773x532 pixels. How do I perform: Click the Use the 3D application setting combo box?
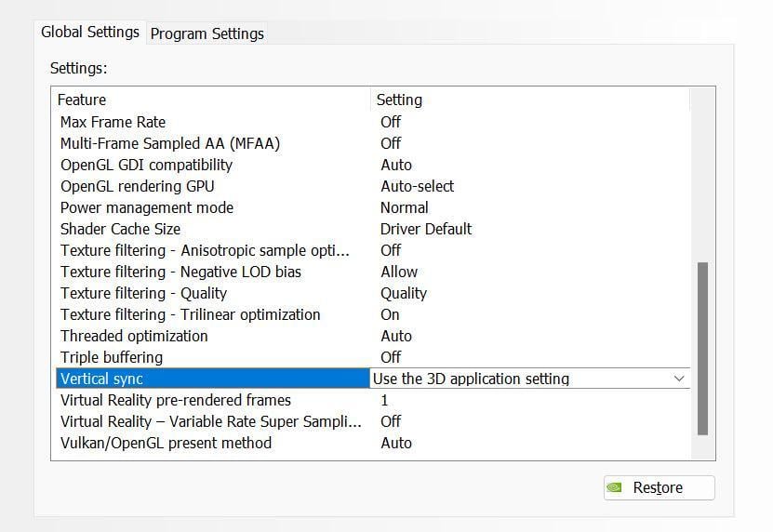coord(529,379)
